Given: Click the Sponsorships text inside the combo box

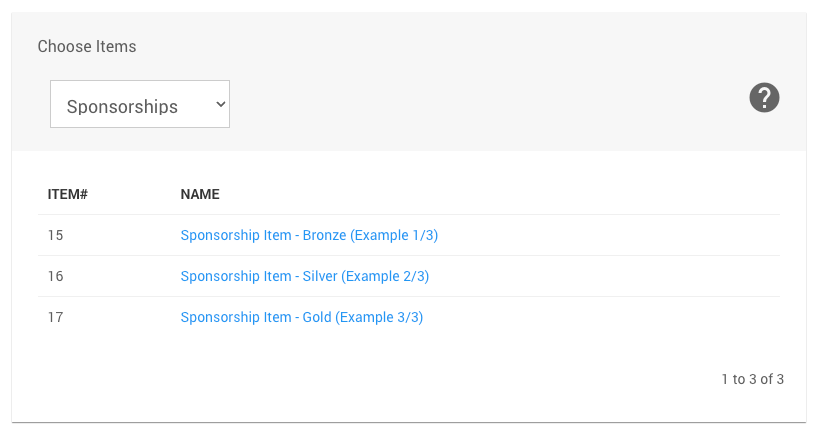Looking at the screenshot, I should (x=122, y=106).
